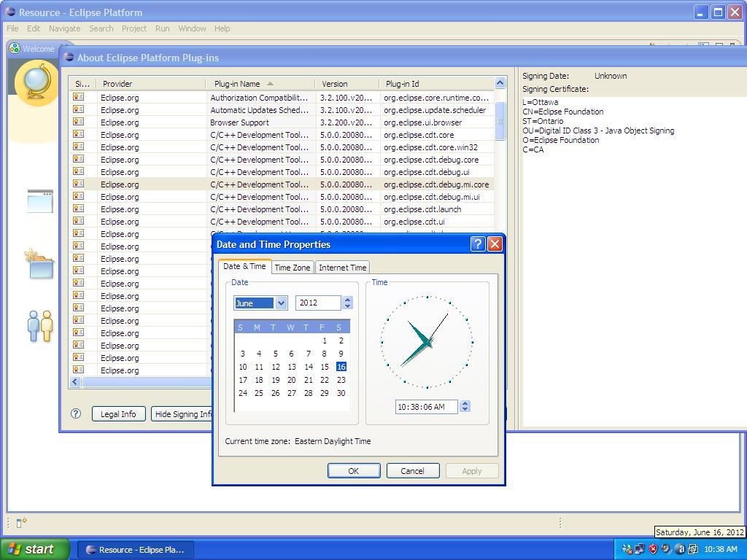Click the time field showing 10:38:06 AM
The width and height of the screenshot is (747, 560).
point(426,407)
